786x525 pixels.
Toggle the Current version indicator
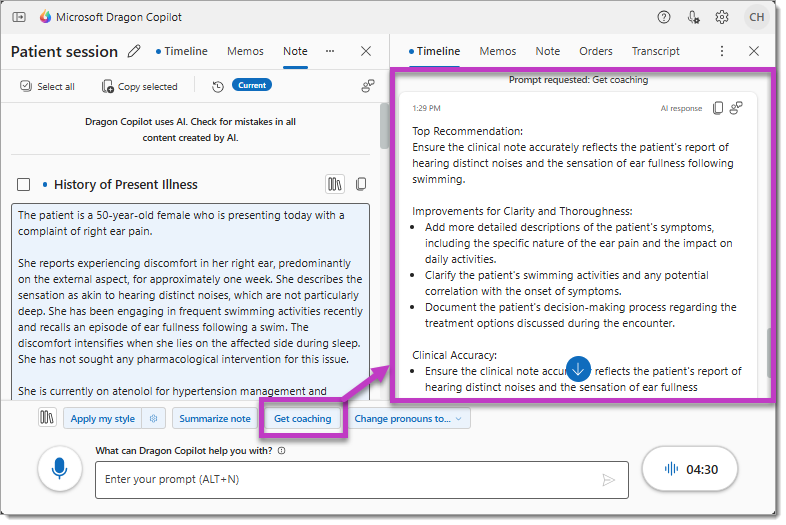(x=252, y=86)
